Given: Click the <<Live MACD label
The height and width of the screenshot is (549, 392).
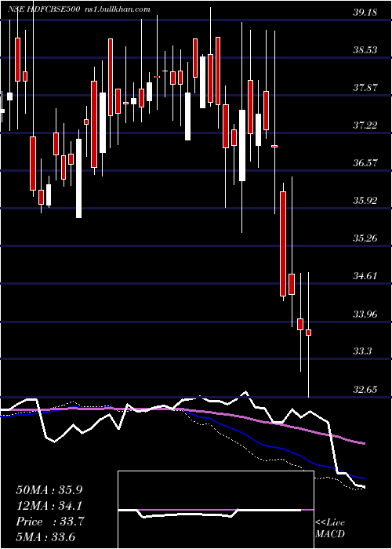Looking at the screenshot, I should (x=330, y=529).
